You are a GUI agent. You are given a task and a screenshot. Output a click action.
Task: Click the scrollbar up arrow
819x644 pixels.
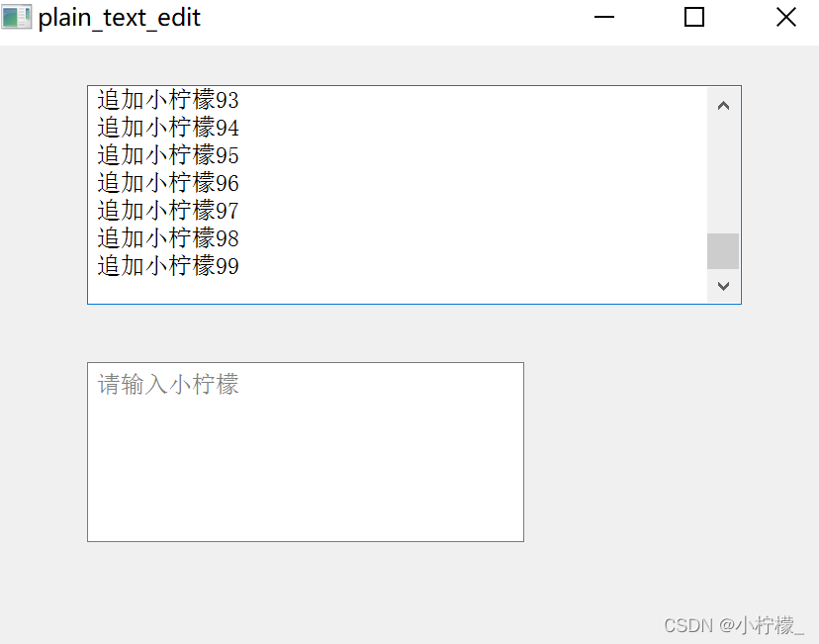click(x=723, y=104)
